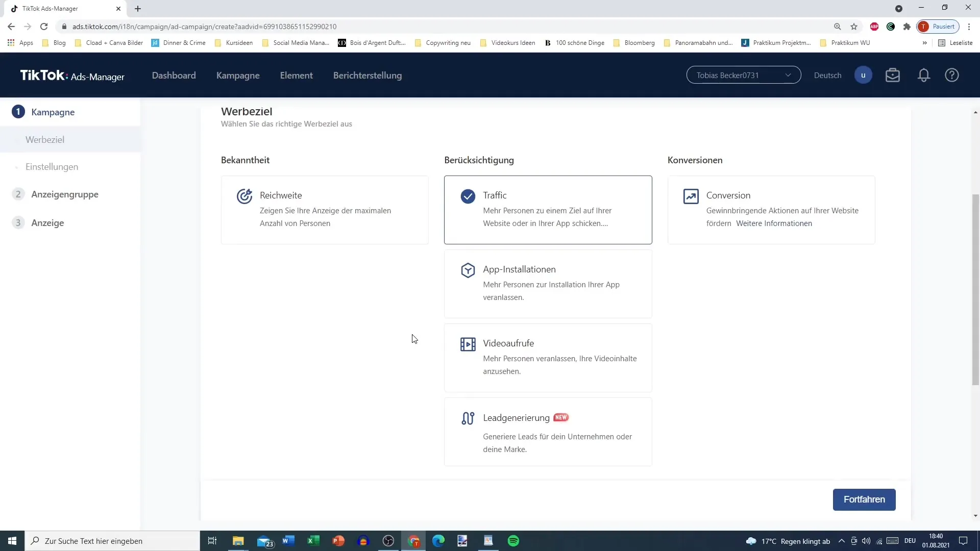Reload the page
The image size is (980, 551).
(x=44, y=27)
